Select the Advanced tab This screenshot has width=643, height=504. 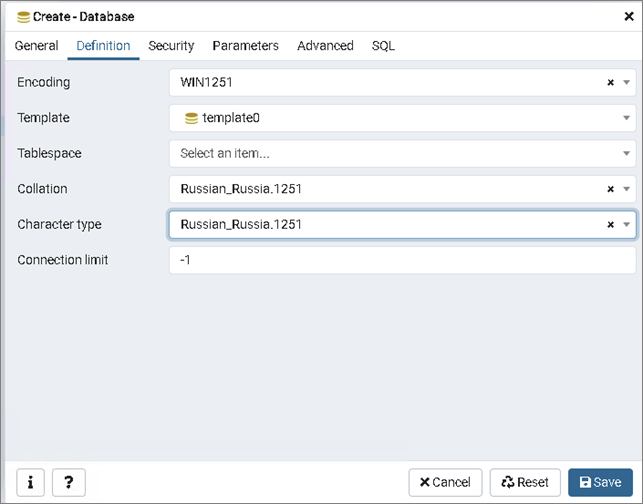coord(325,46)
